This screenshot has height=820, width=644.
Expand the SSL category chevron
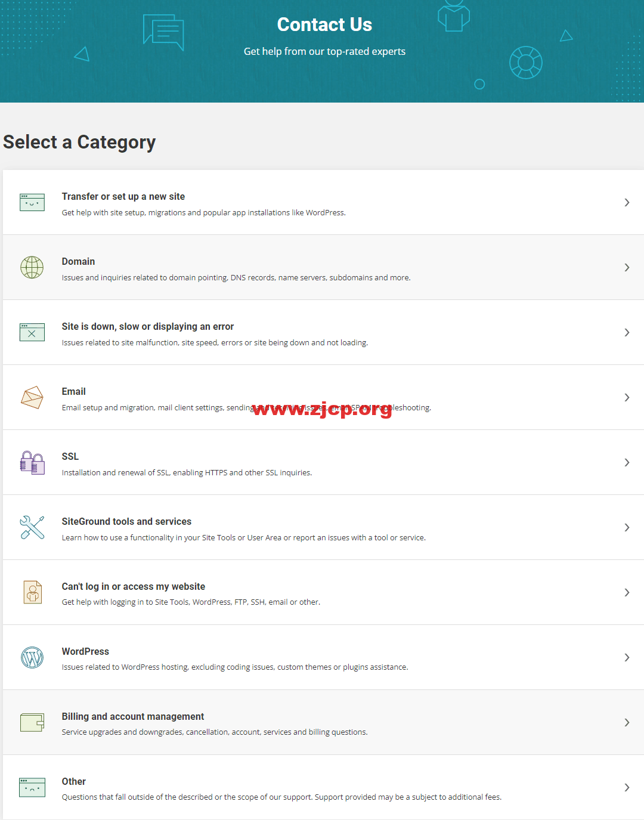[627, 462]
